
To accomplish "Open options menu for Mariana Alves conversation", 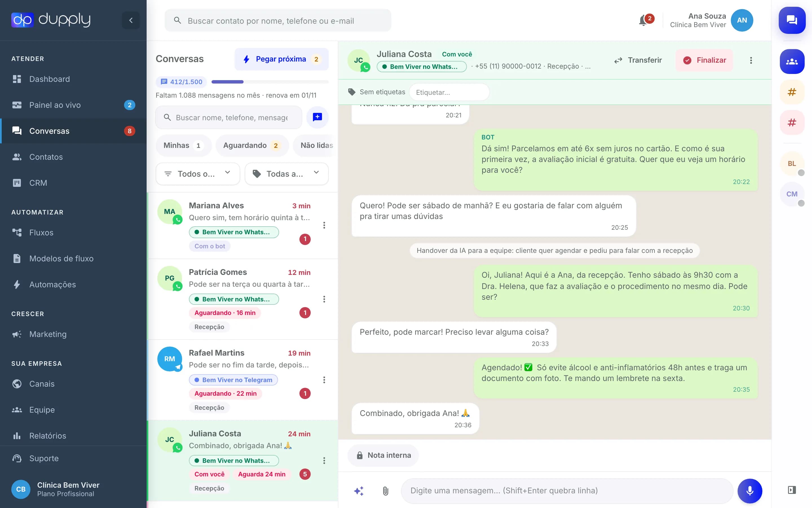I will [x=324, y=225].
